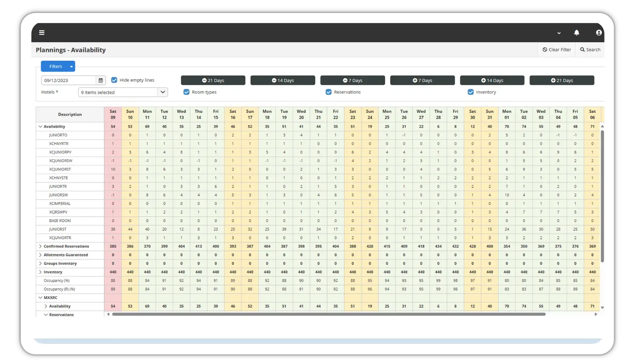Click the calendar icon beside date field

click(x=100, y=80)
